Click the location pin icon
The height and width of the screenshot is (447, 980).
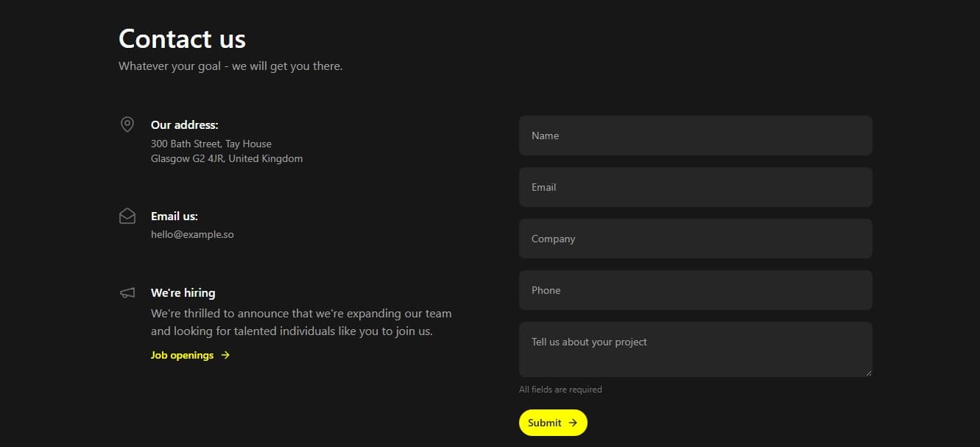127,124
